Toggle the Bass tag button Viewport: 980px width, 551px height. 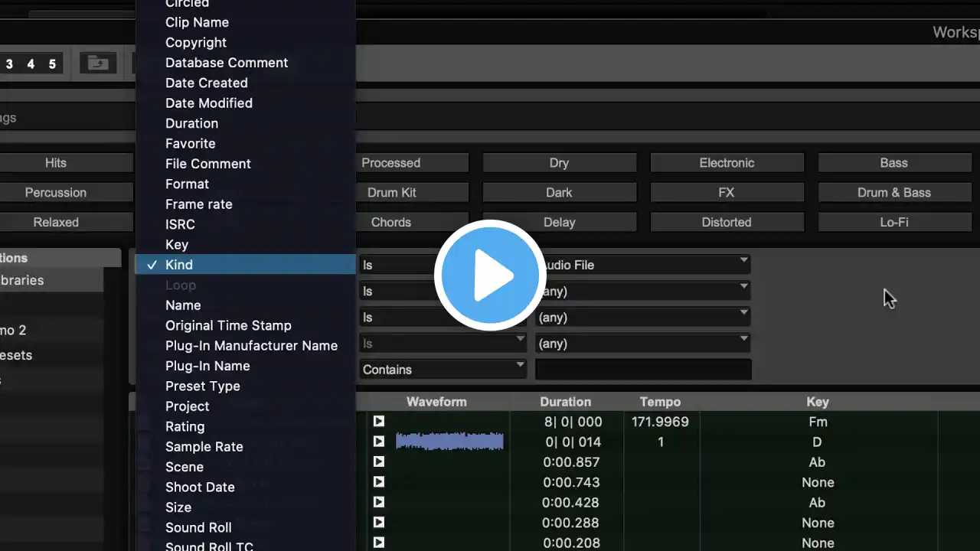894,163
